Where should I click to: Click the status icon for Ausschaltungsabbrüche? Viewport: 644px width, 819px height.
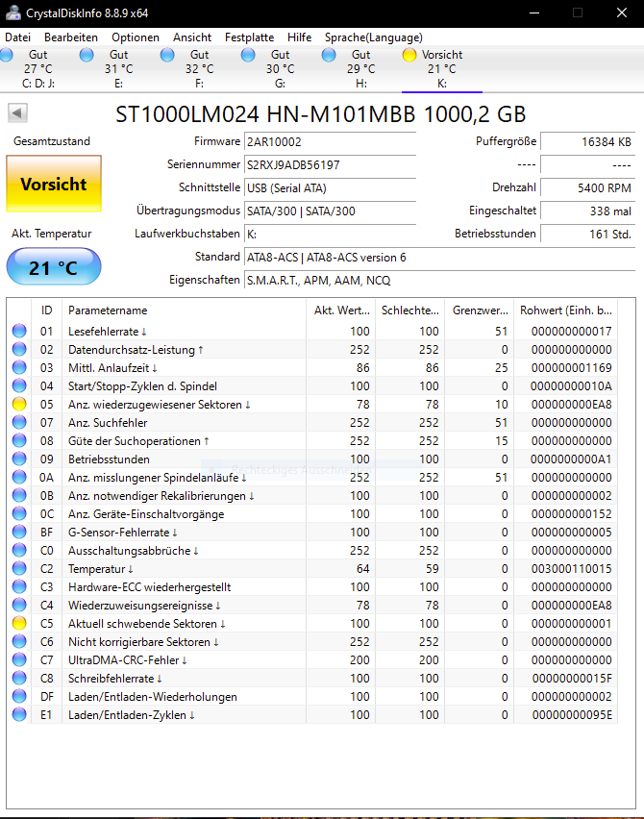(x=19, y=550)
